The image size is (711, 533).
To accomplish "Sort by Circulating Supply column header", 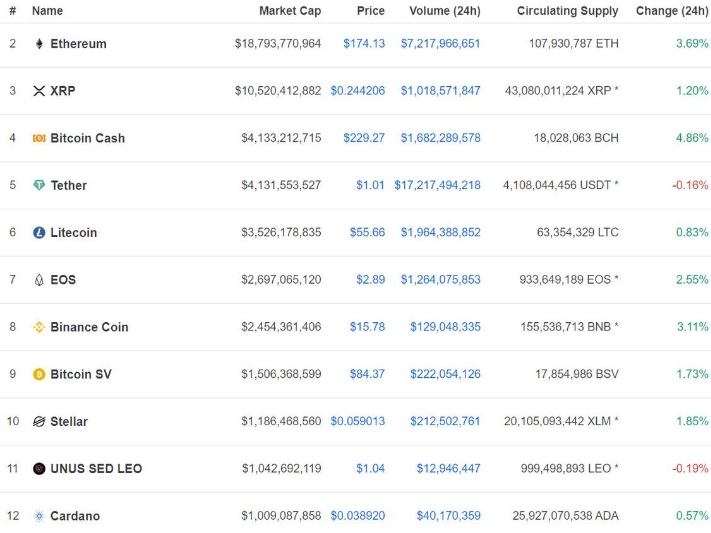I will coord(568,11).
